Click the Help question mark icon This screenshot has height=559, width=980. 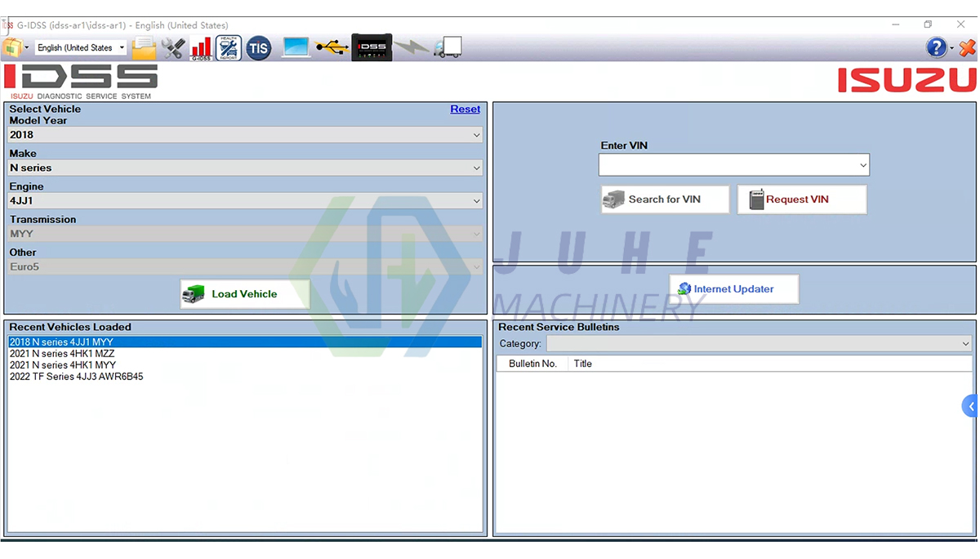point(934,47)
